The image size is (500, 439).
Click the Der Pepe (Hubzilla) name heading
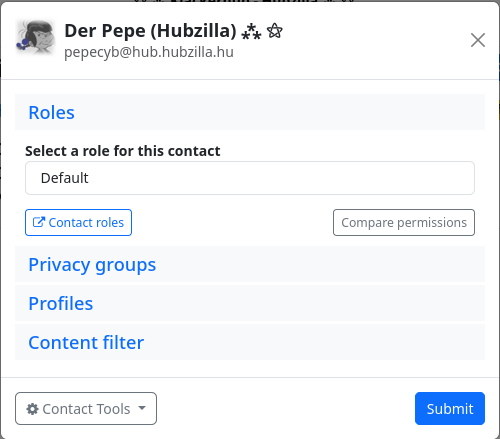(150, 31)
